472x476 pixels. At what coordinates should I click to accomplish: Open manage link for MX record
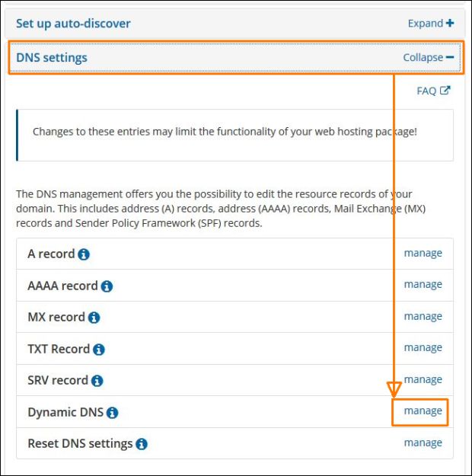click(423, 316)
